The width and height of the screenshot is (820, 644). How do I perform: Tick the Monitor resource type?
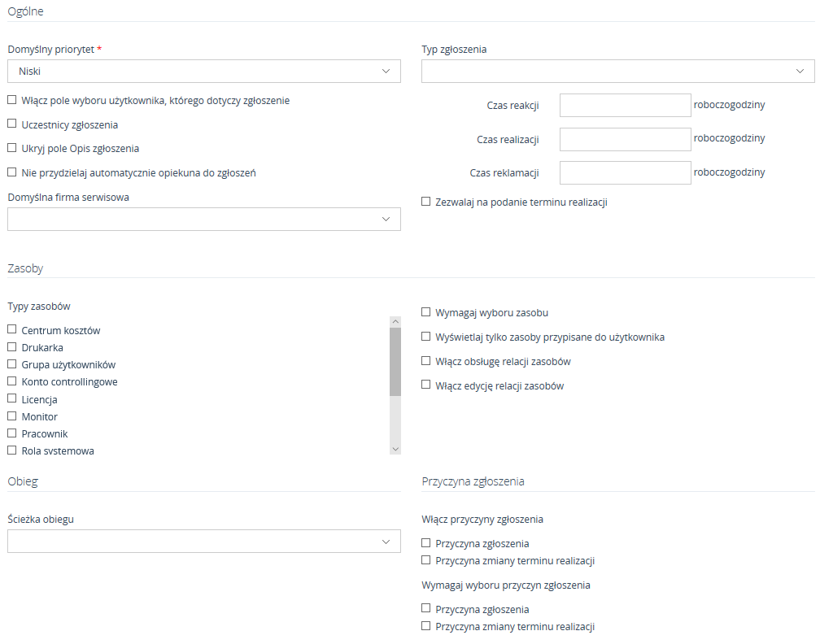12,416
